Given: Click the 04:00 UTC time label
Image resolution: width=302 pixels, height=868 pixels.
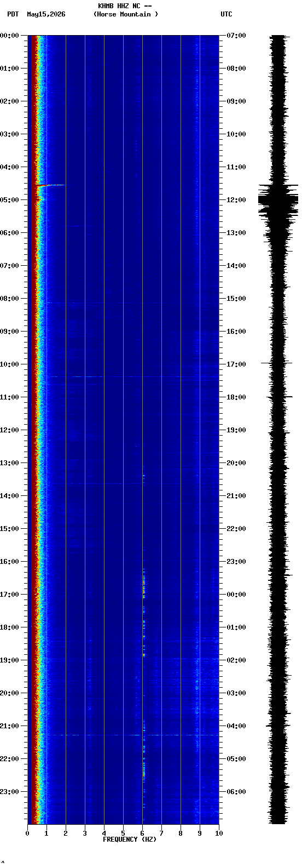Looking at the screenshot, I should [x=236, y=726].
